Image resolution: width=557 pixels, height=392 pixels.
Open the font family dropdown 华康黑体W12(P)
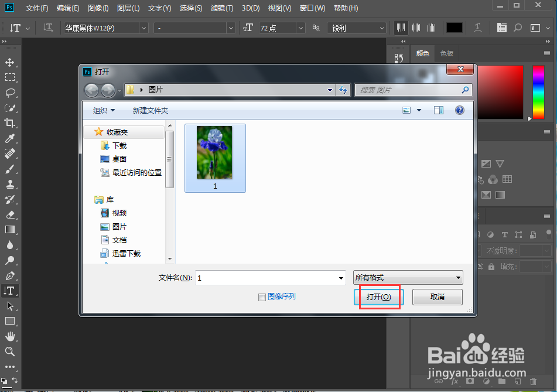143,28
